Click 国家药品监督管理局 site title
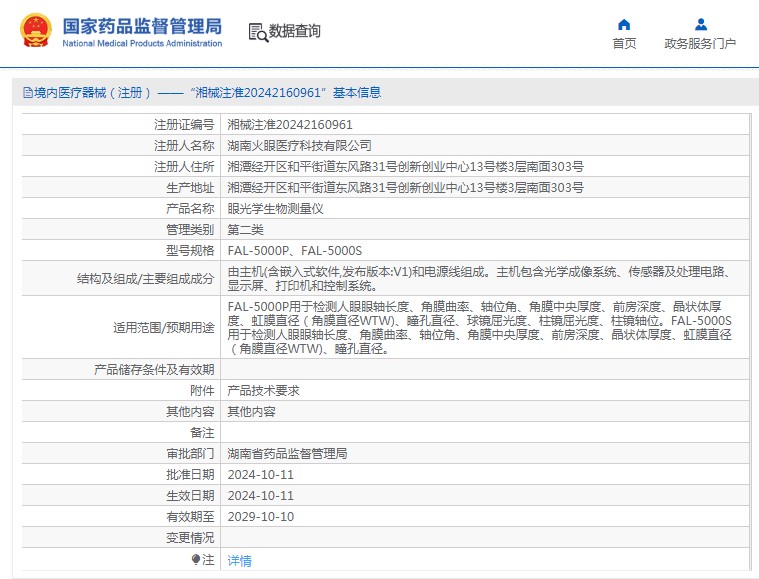Viewport: 759px width, 579px height. tap(141, 26)
